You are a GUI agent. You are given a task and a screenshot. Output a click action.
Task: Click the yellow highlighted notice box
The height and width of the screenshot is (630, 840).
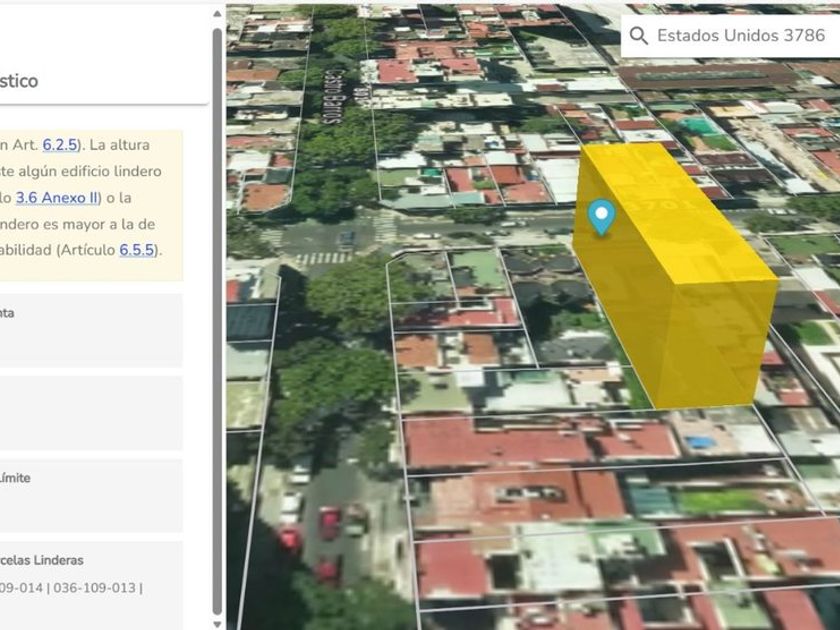point(90,204)
